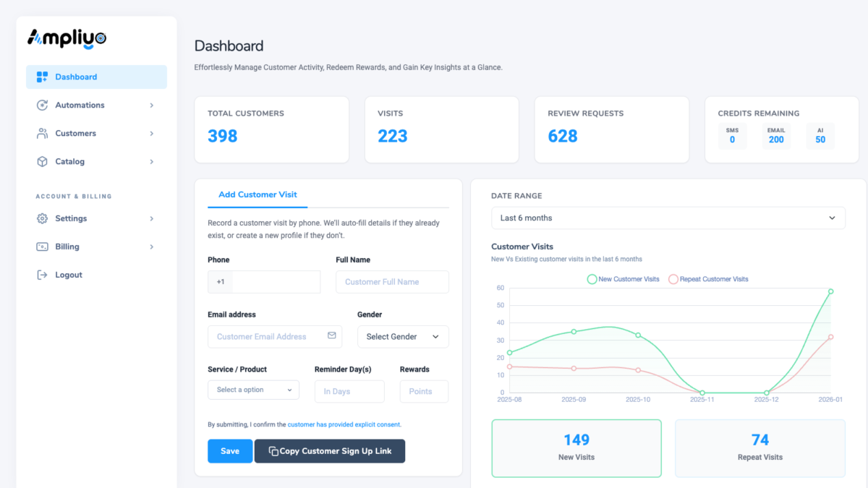This screenshot has width=868, height=488.
Task: Click the Customer Full Name input field
Action: [x=392, y=282]
